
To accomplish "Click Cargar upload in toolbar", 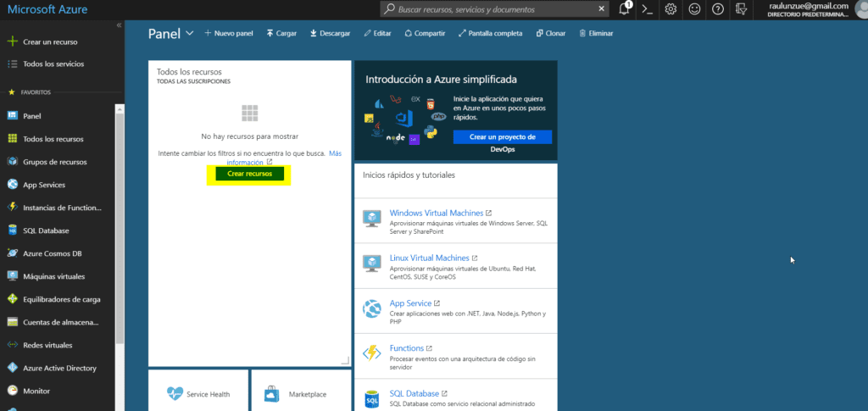I will click(281, 33).
